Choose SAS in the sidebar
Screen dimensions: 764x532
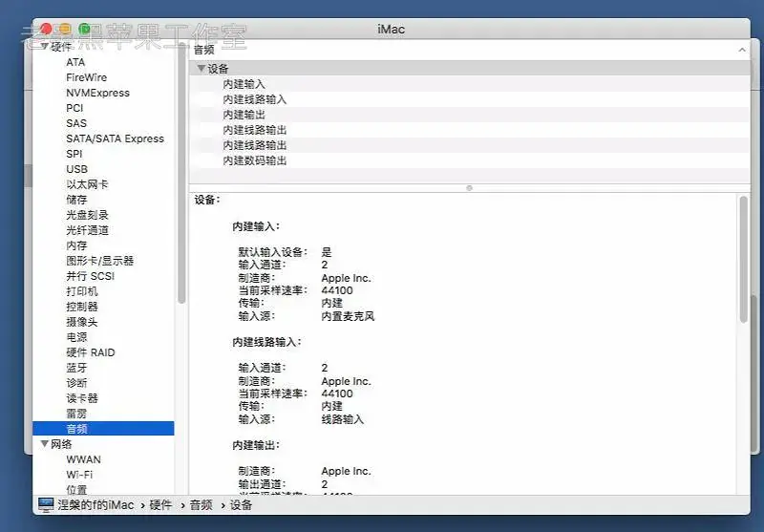pyautogui.click(x=76, y=123)
